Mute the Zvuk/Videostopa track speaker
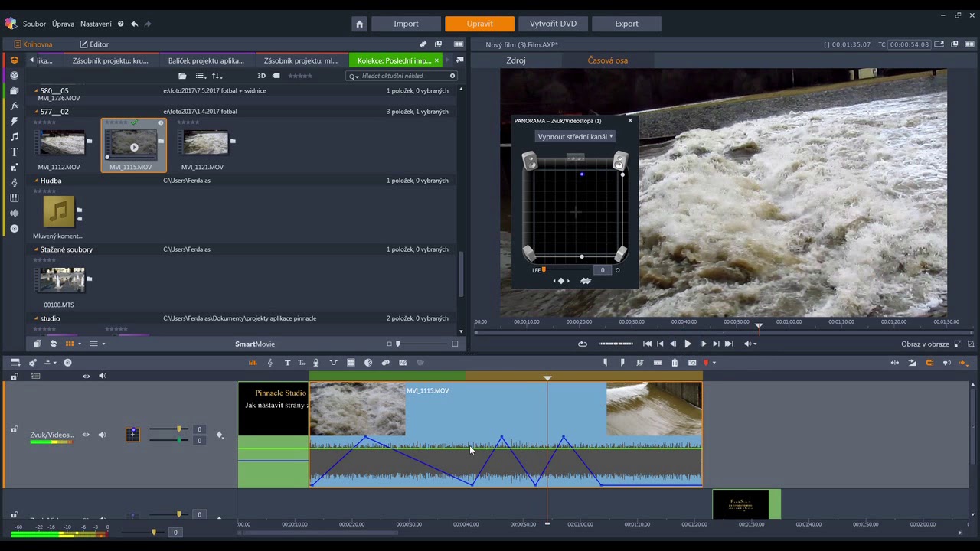980x551 pixels. [102, 435]
